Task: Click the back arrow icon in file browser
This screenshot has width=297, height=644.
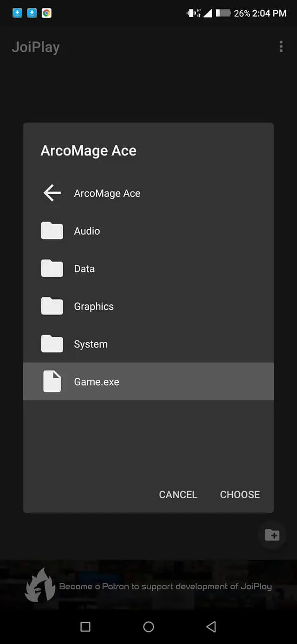Action: click(x=52, y=193)
